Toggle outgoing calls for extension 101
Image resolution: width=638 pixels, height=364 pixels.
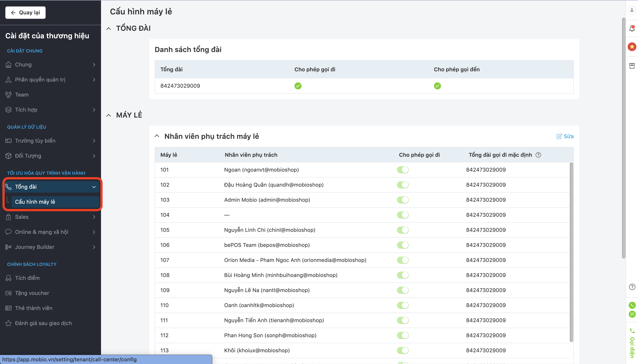[x=403, y=170]
